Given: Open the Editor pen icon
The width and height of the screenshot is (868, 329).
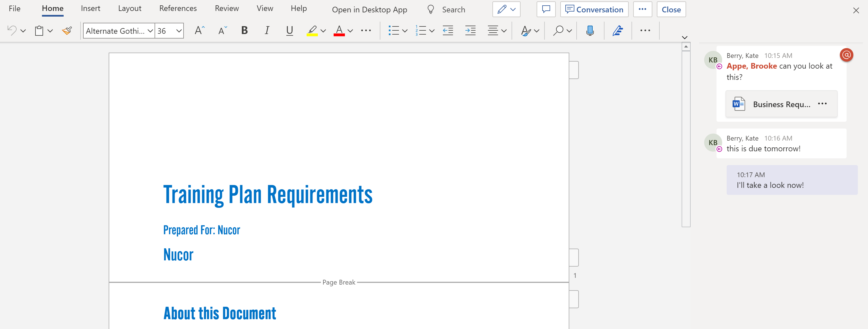Looking at the screenshot, I should pyautogui.click(x=617, y=31).
